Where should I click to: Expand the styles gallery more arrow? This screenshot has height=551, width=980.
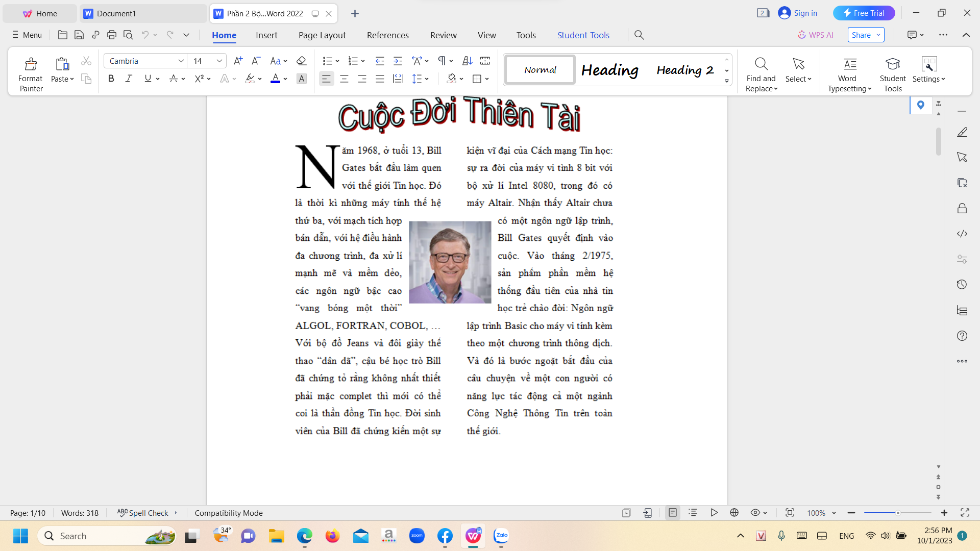tap(727, 81)
